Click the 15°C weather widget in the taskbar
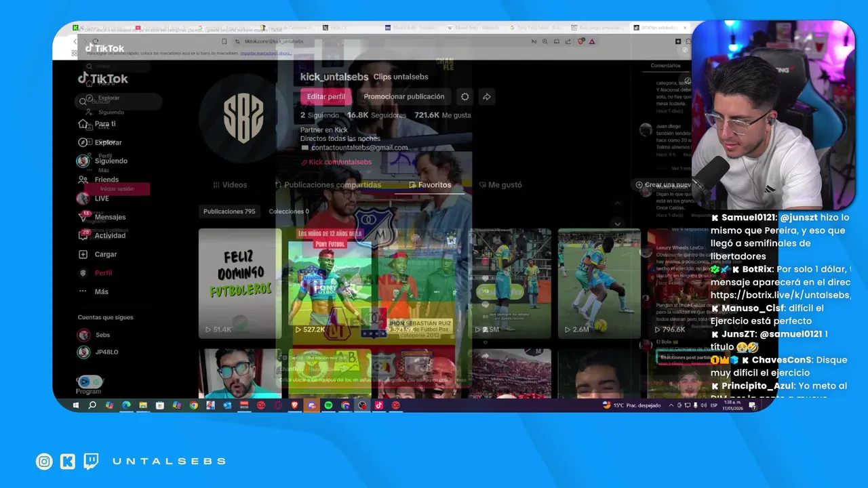Image resolution: width=868 pixels, height=488 pixels. coord(631,405)
